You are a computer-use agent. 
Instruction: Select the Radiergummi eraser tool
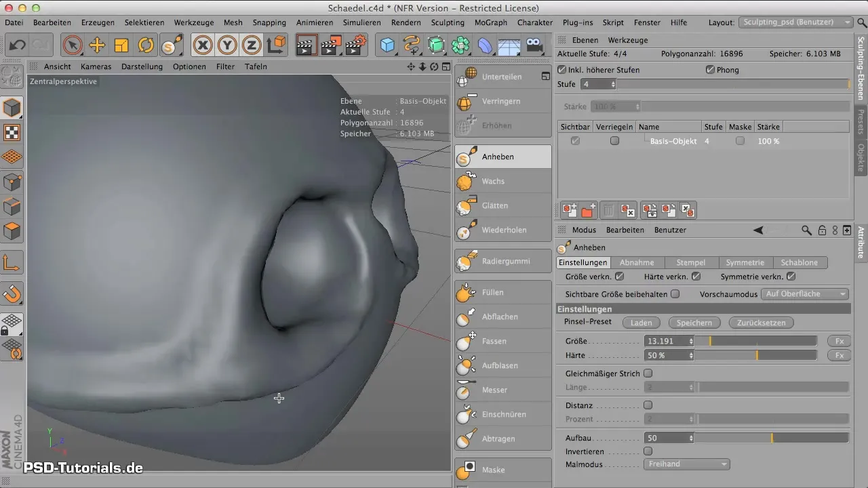click(503, 261)
